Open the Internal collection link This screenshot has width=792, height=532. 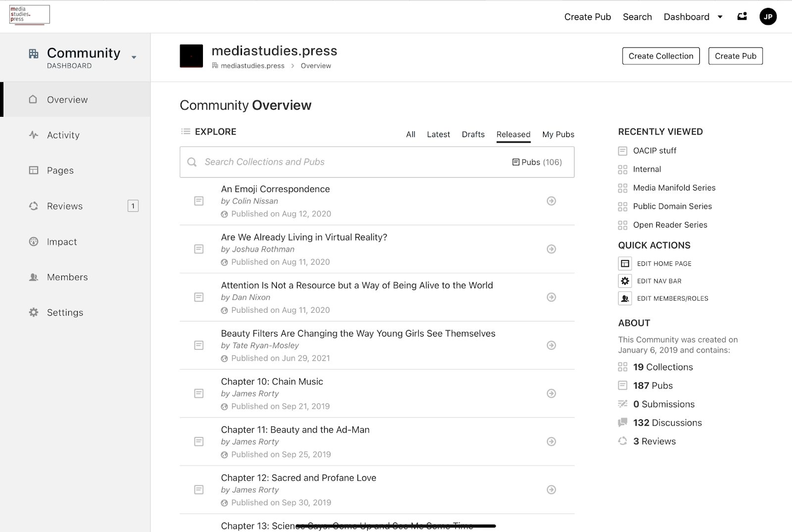click(647, 169)
